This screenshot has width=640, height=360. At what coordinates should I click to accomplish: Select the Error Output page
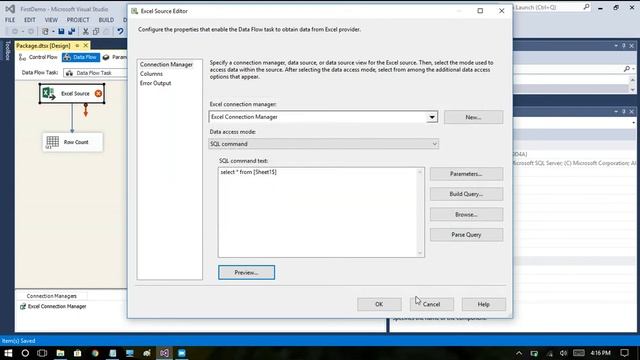[x=156, y=83]
